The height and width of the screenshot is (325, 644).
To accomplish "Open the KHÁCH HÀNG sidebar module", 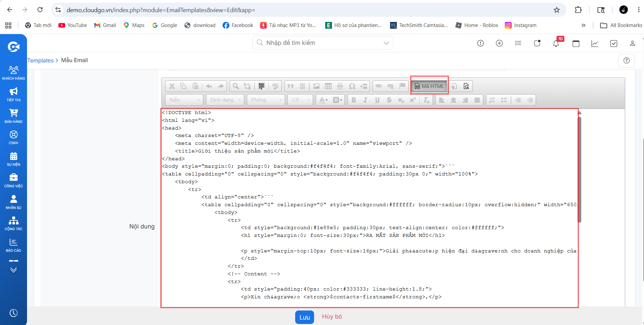I will coord(14,73).
